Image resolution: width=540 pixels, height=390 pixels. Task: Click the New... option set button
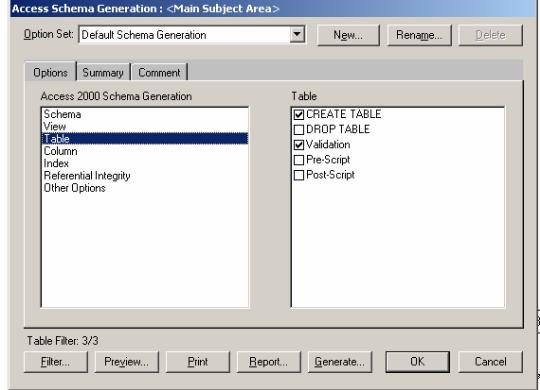348,35
